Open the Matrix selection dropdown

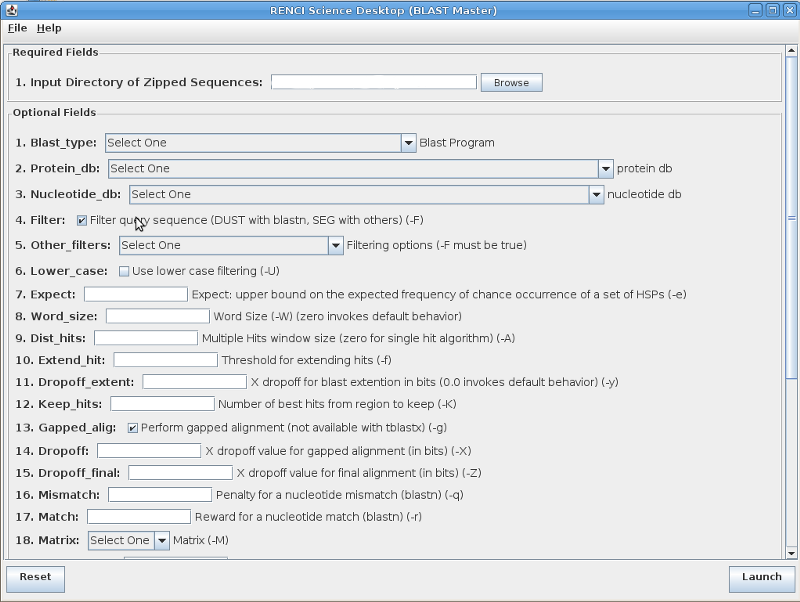point(161,540)
